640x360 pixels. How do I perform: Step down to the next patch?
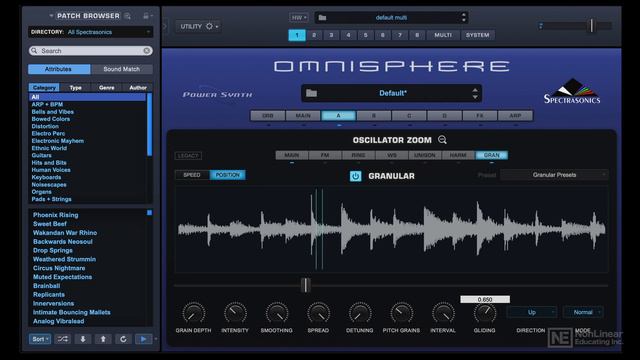click(83, 339)
